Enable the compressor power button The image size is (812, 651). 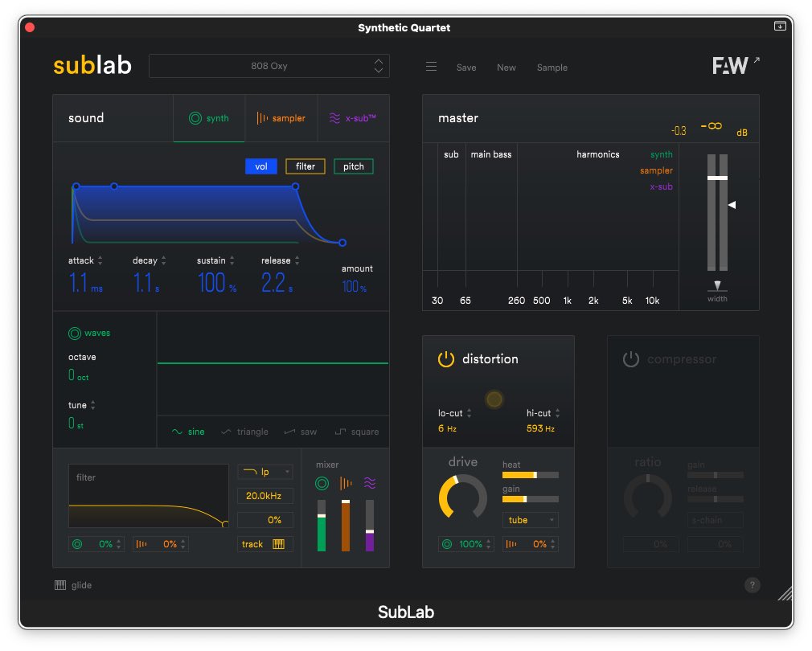[631, 358]
